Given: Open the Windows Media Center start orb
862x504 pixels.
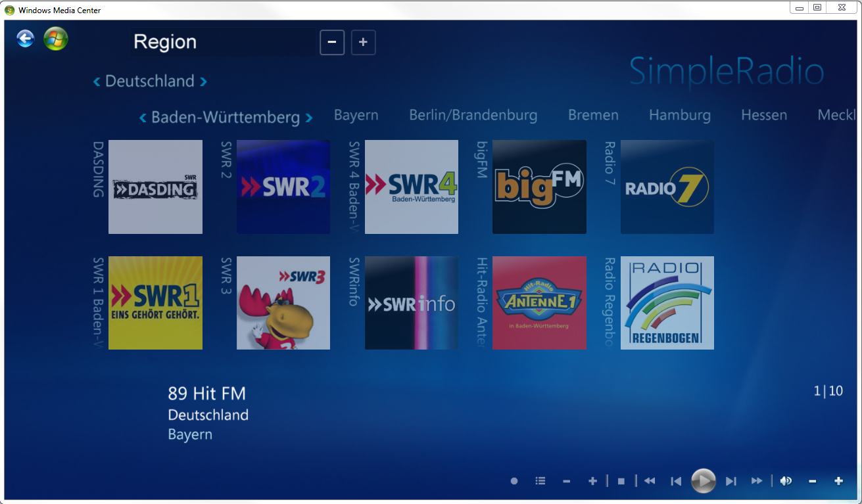Looking at the screenshot, I should 55,39.
